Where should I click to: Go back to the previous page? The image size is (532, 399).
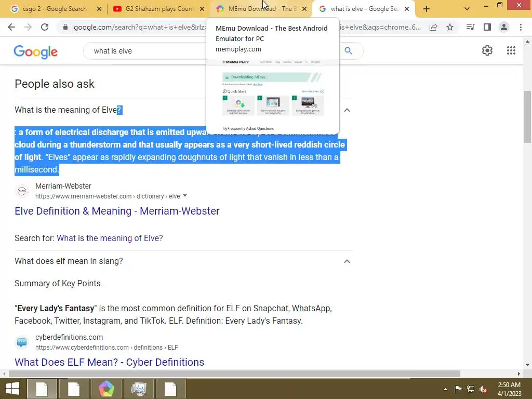[11, 27]
